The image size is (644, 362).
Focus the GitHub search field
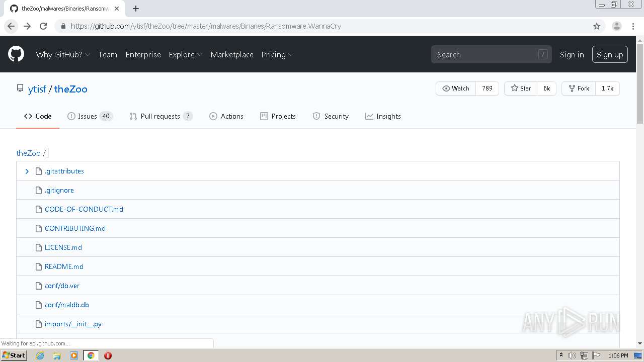pos(491,54)
